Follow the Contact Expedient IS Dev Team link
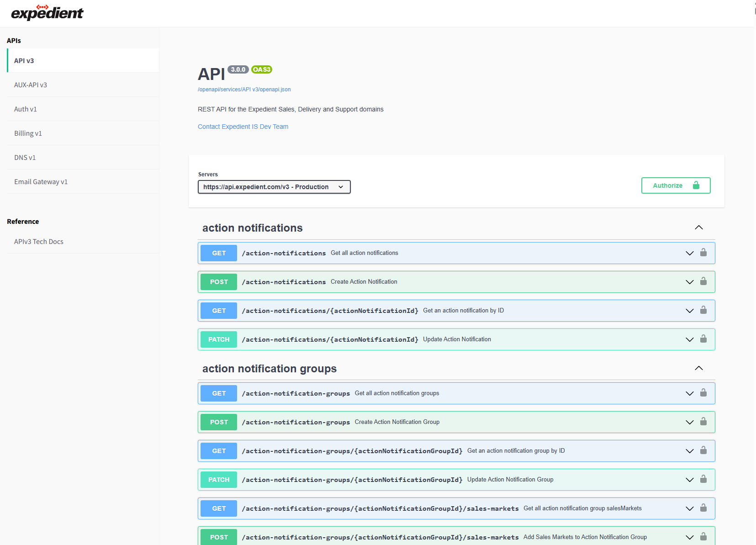Screen dimensions: 756x545 [243, 127]
